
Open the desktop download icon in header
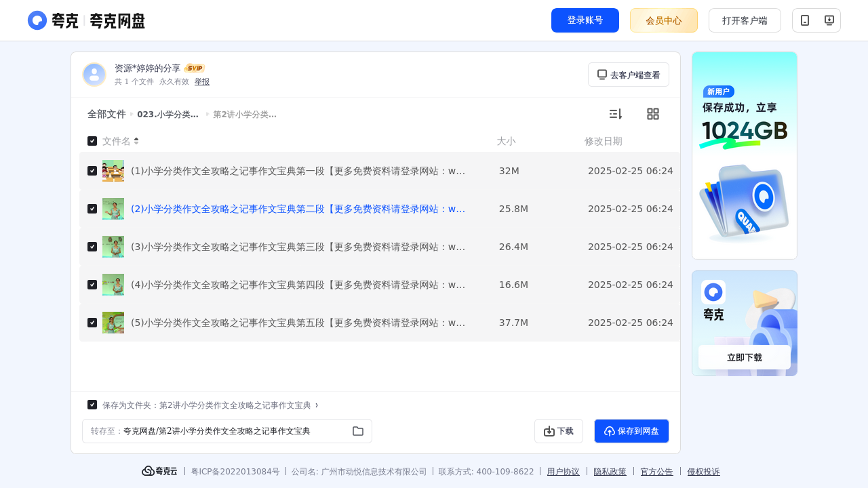[x=829, y=20]
